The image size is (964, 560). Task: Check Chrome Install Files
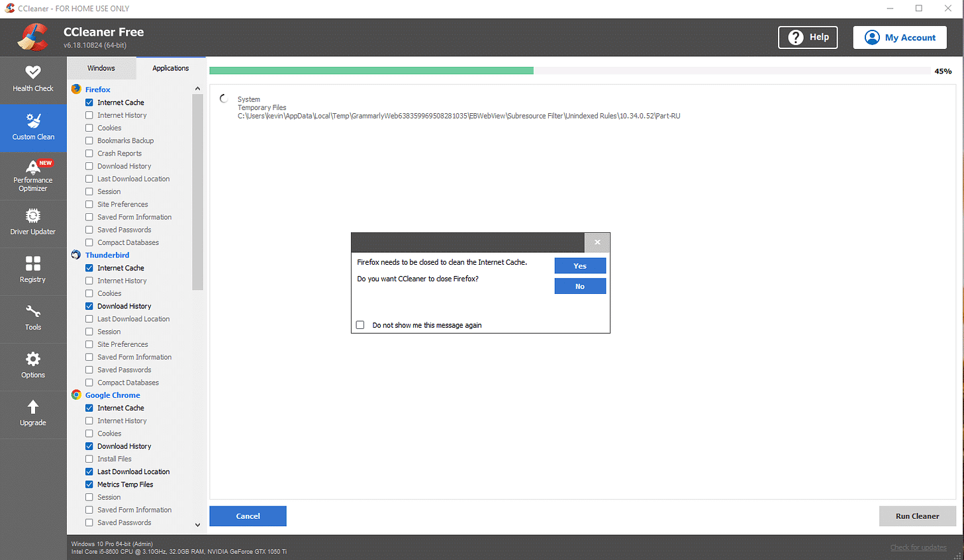coord(89,459)
